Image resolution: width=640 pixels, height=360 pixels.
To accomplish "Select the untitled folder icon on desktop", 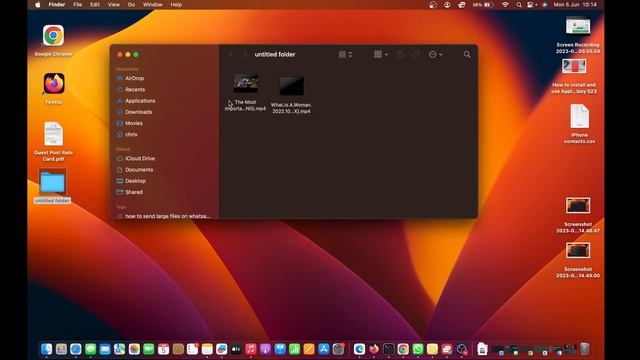I will point(52,182).
